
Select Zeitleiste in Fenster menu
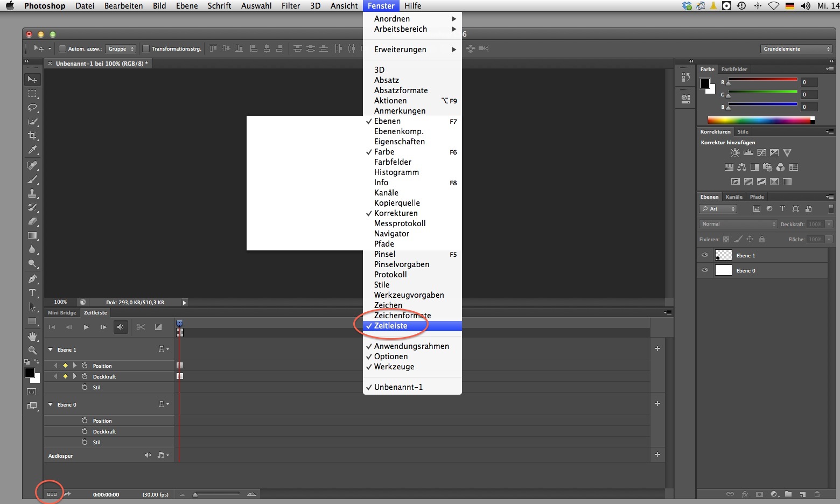pyautogui.click(x=412, y=326)
